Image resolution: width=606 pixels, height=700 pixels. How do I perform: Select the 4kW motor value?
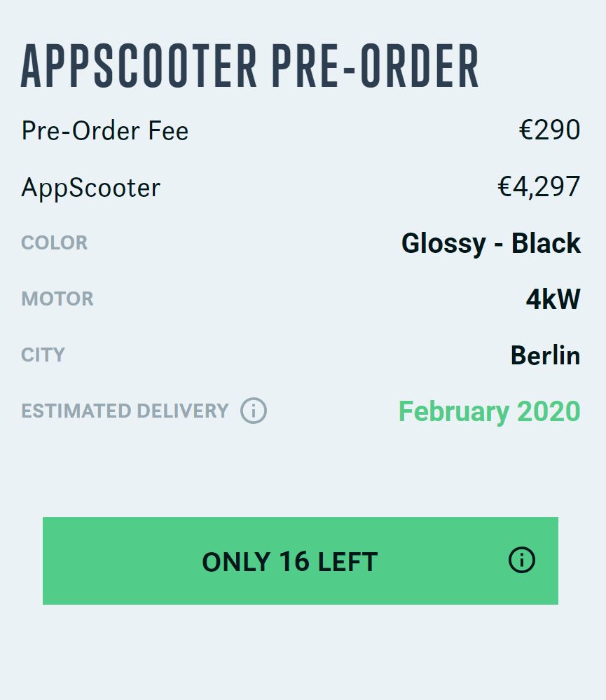point(553,299)
